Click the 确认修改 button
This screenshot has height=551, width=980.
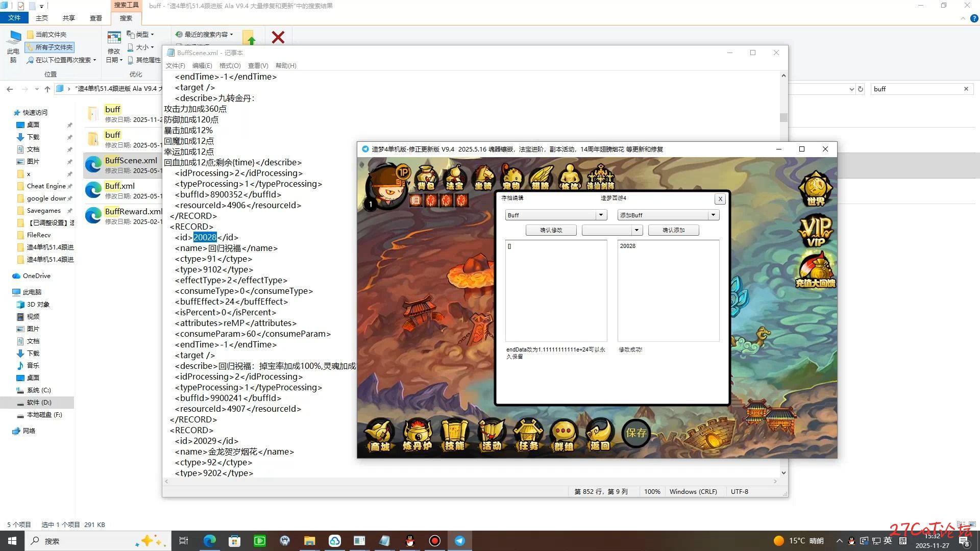[551, 230]
